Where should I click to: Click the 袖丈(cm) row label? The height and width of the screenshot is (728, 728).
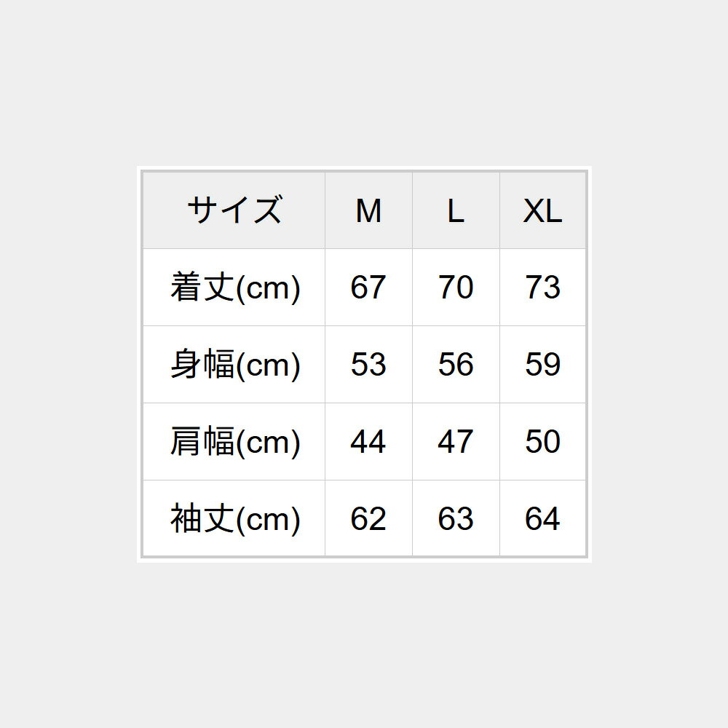click(x=234, y=519)
